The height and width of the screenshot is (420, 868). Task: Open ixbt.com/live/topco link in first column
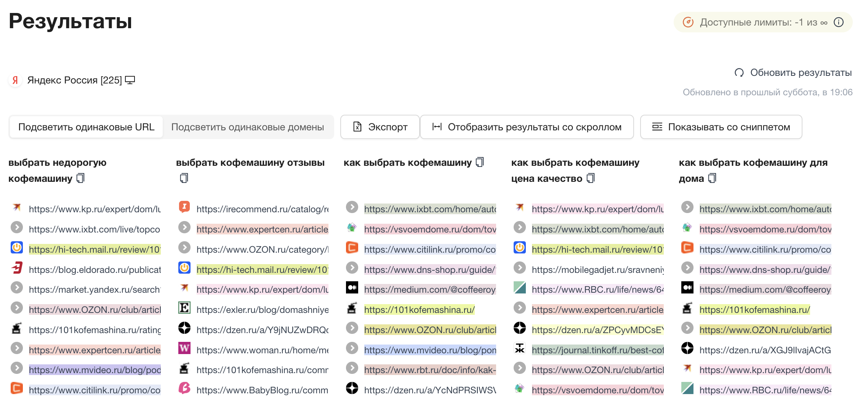pyautogui.click(x=95, y=229)
